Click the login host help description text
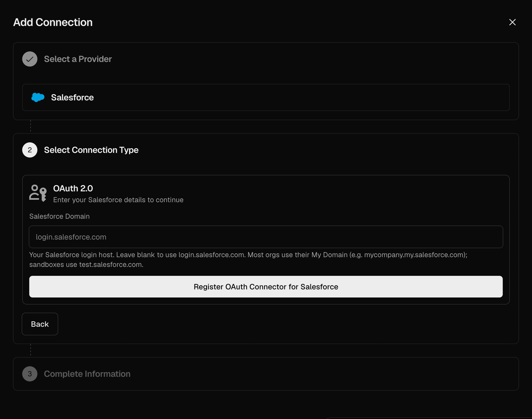 click(248, 259)
